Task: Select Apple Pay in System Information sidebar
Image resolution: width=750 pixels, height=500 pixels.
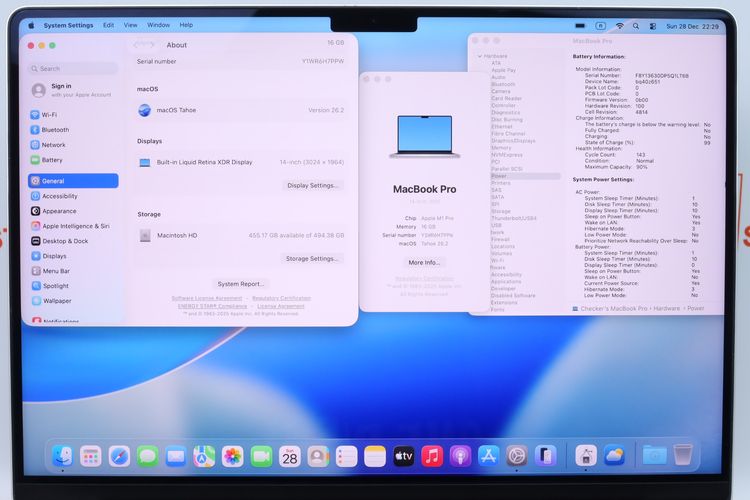Action: 504,70
